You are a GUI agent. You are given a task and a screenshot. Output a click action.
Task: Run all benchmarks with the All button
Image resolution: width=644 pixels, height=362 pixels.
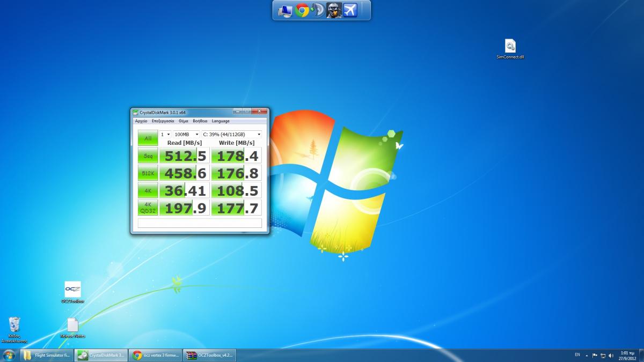coord(148,138)
